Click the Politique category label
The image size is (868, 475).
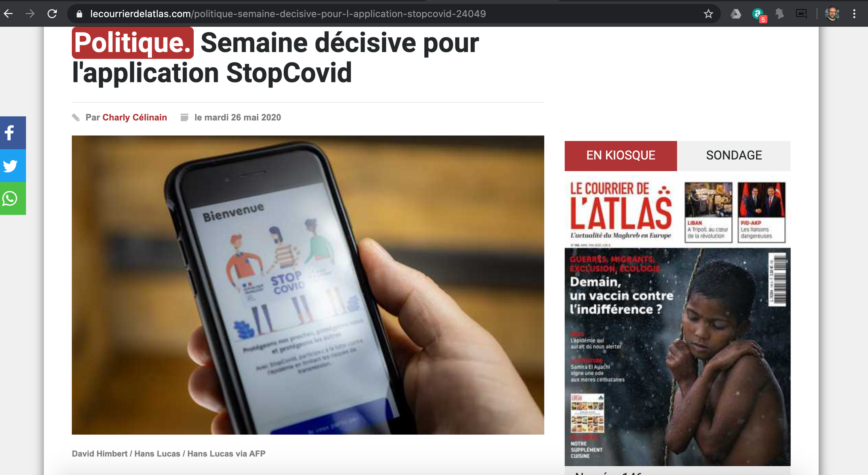coord(133,43)
